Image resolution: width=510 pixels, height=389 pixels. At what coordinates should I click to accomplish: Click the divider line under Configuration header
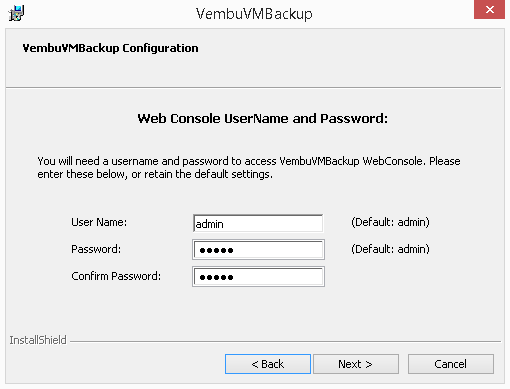click(x=253, y=88)
